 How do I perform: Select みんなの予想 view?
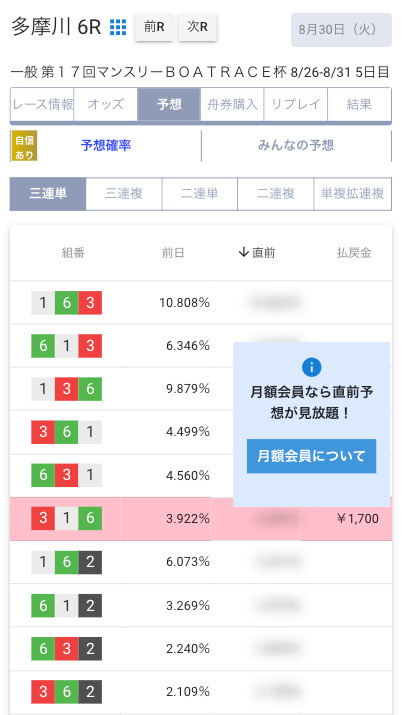pos(296,146)
